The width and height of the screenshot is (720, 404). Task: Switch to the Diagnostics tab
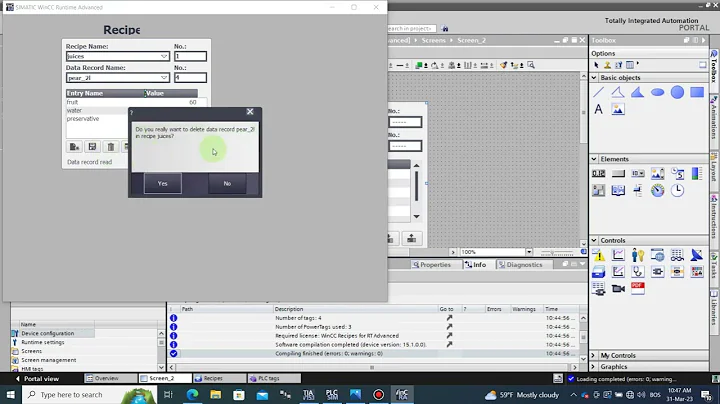pos(520,264)
